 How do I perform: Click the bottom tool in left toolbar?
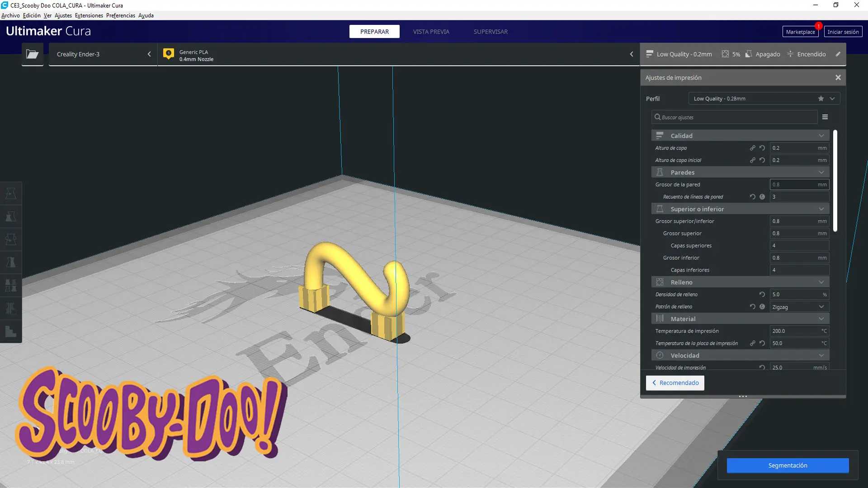(11, 332)
